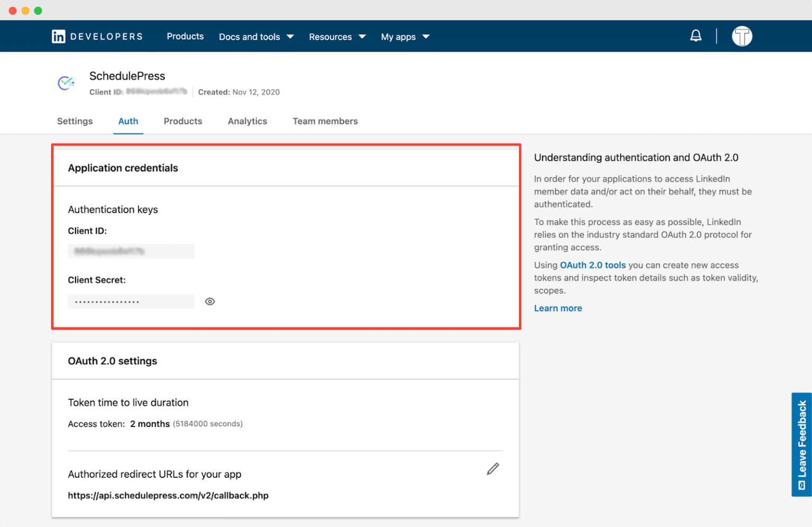Click the 'Token time to live duration' label

pyautogui.click(x=128, y=403)
